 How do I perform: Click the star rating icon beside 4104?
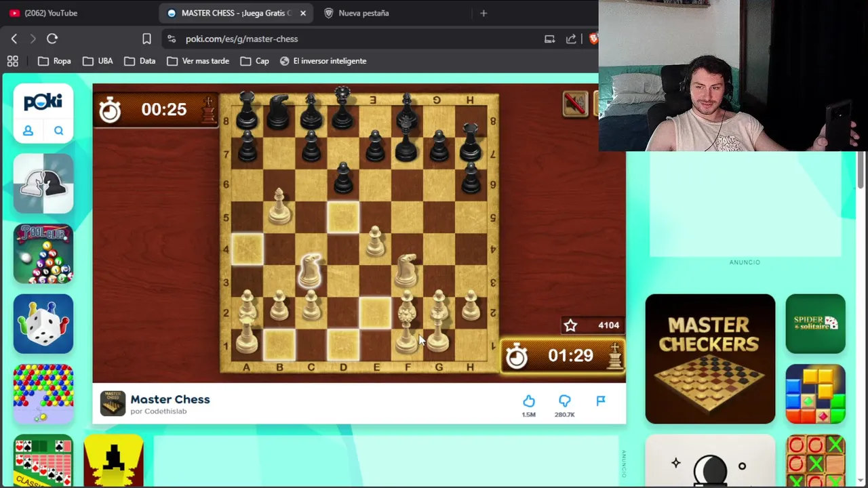point(570,325)
